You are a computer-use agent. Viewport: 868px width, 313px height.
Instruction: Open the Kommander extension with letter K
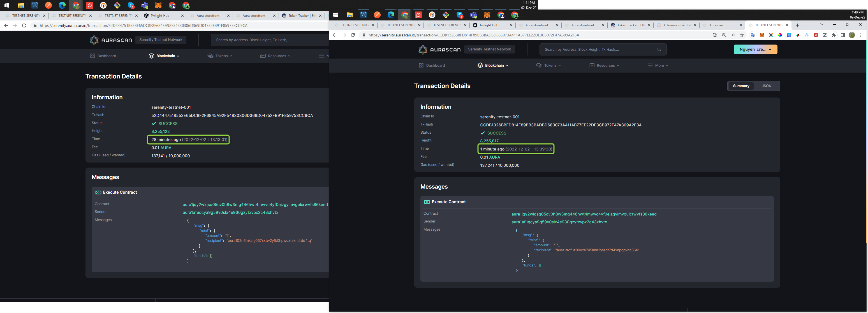[789, 35]
